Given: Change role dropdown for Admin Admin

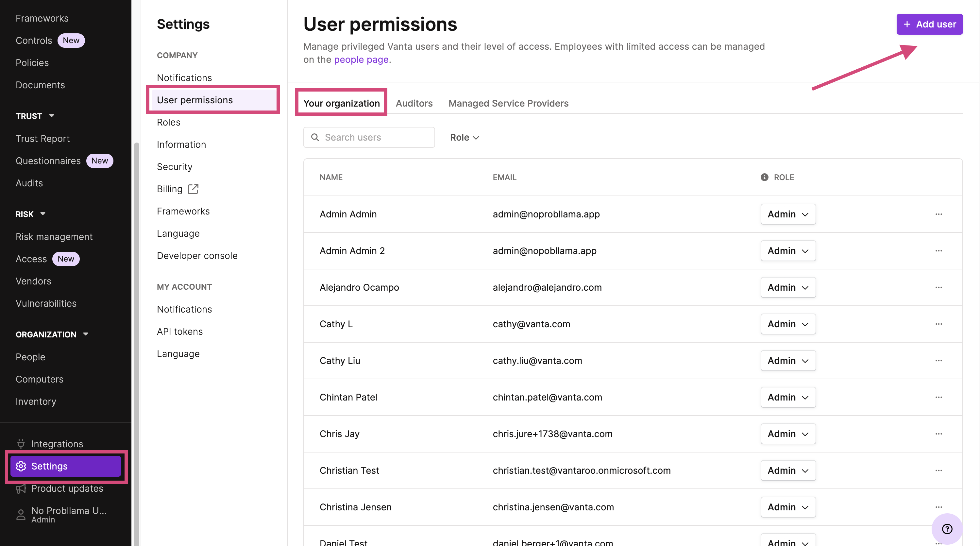Looking at the screenshot, I should (x=788, y=214).
